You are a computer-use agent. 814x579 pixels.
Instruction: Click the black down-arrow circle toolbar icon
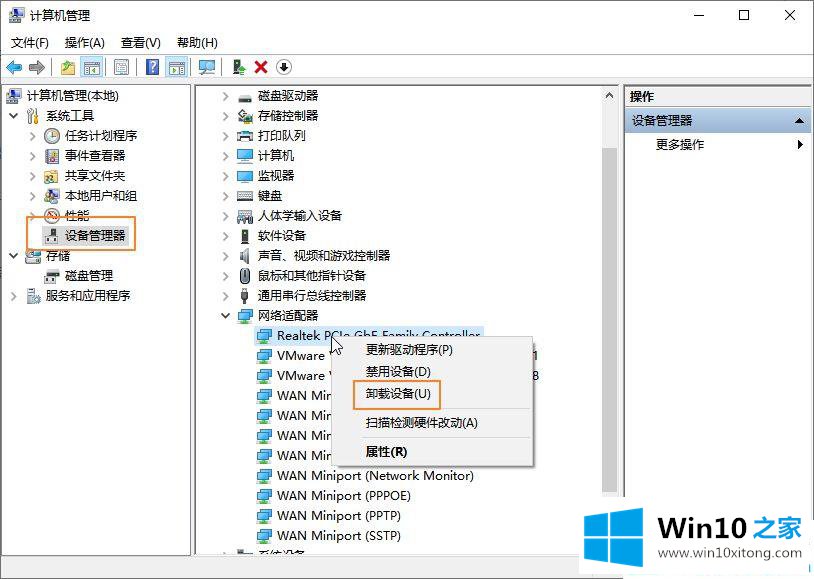284,67
